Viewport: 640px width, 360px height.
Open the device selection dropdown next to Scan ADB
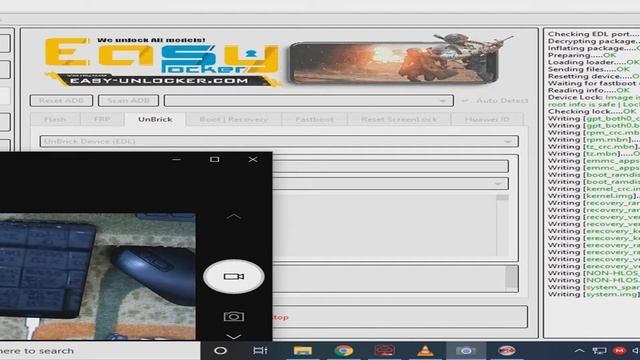(309, 100)
